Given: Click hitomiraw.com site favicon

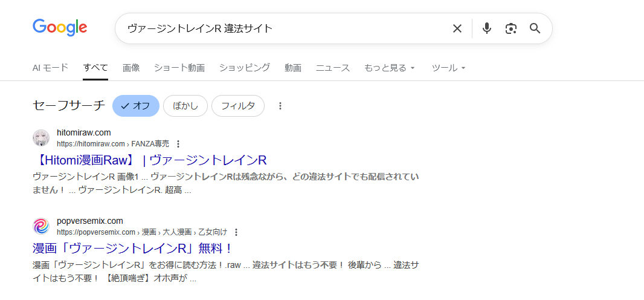Looking at the screenshot, I should click(41, 138).
